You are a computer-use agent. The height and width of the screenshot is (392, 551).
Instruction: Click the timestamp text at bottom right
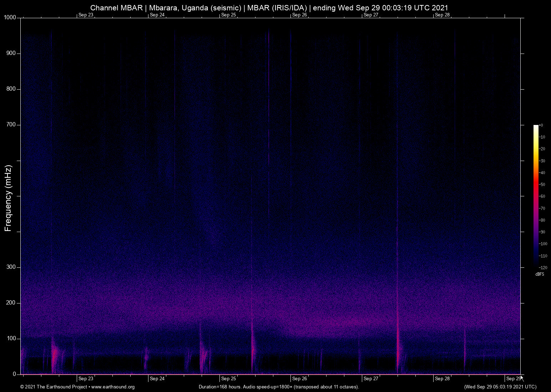(x=500, y=387)
